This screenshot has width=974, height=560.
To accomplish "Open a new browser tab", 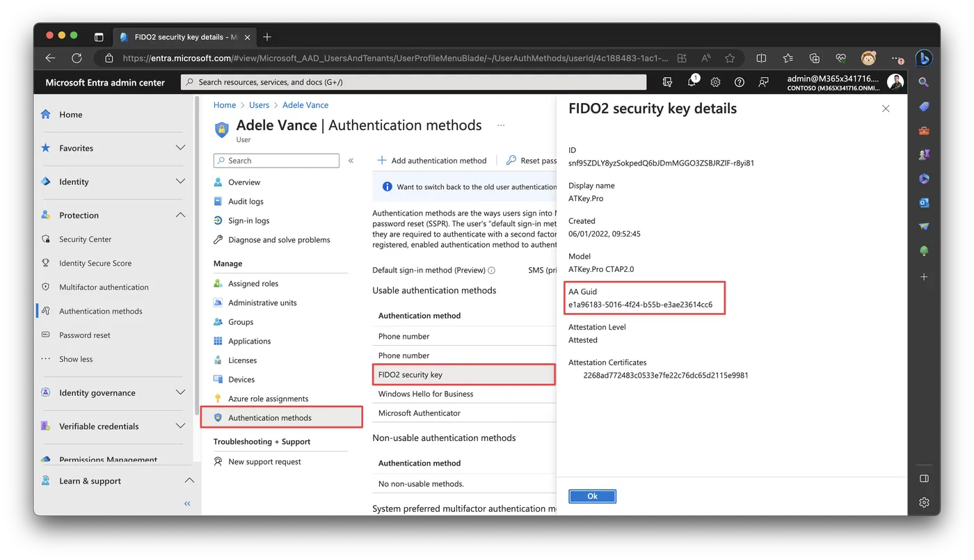I will tap(267, 37).
